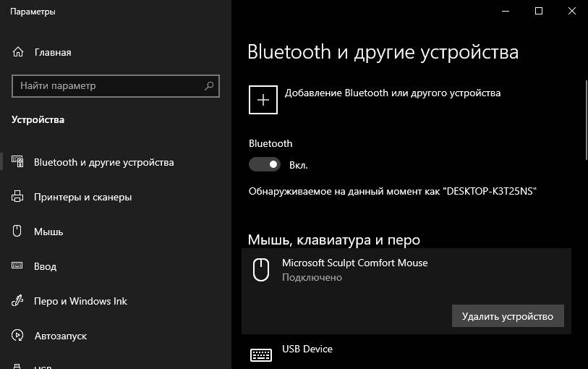Focus the Найти параметр search field
The width and height of the screenshot is (588, 369).
108,85
